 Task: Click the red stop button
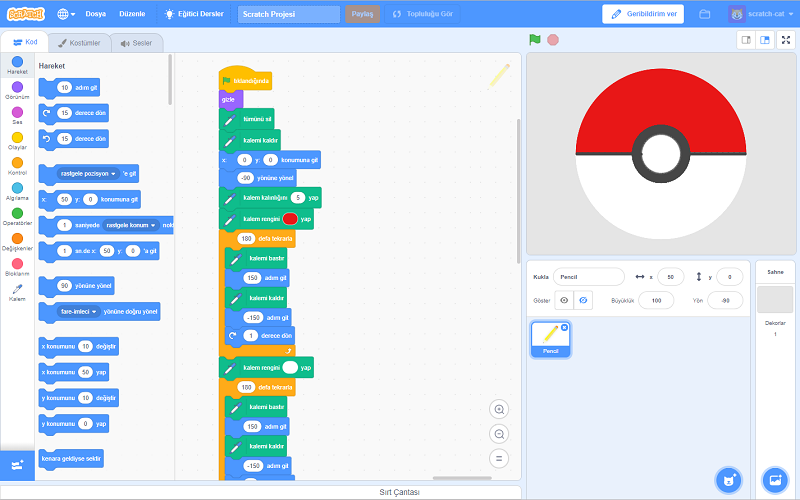[x=553, y=40]
